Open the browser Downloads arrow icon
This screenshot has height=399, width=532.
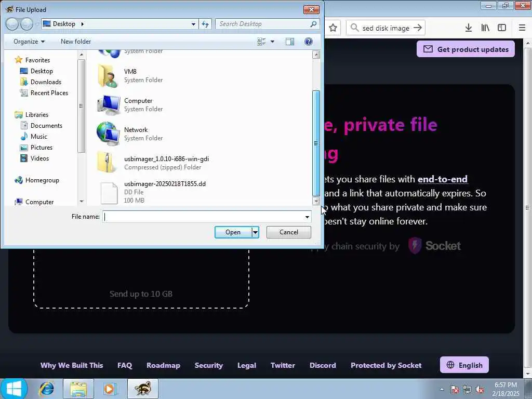(x=469, y=28)
